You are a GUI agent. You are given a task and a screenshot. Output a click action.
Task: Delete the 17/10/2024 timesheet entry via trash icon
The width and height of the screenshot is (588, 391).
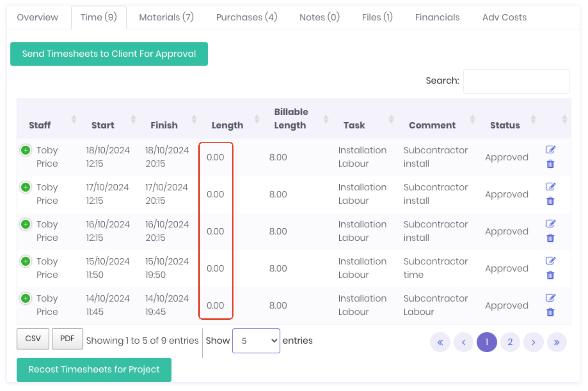550,201
